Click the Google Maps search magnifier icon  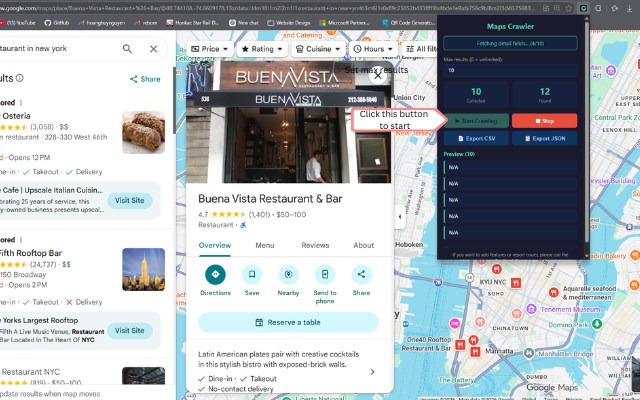(127, 49)
